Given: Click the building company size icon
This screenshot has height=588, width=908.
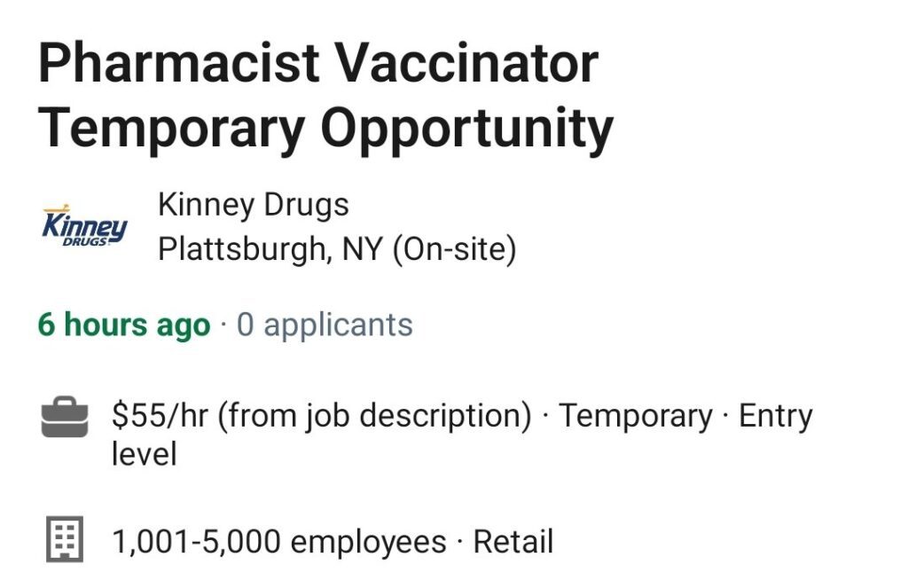Looking at the screenshot, I should coord(65,538).
